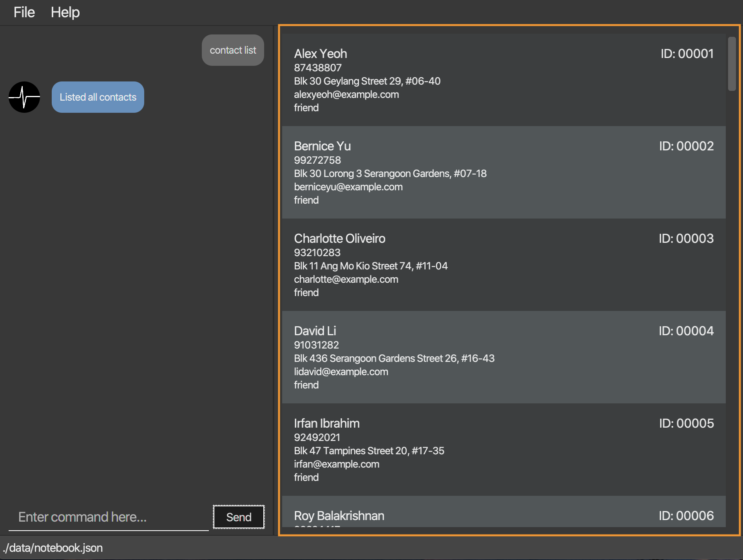This screenshot has height=560, width=743.
Task: Click the ID: 00002 label
Action: click(x=686, y=146)
